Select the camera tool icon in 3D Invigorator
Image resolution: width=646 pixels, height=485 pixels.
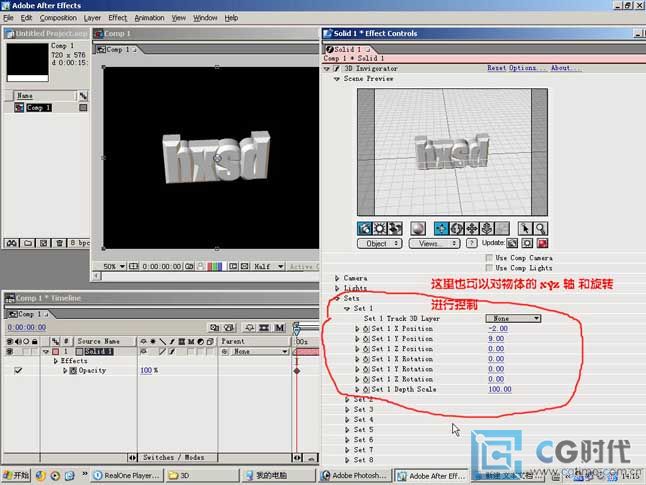(x=365, y=228)
